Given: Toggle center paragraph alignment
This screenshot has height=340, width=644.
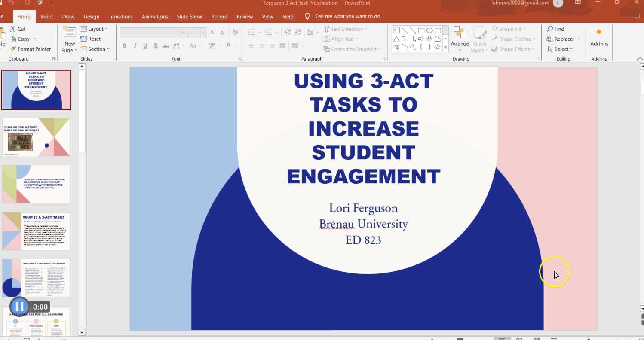Looking at the screenshot, I should coord(262,46).
